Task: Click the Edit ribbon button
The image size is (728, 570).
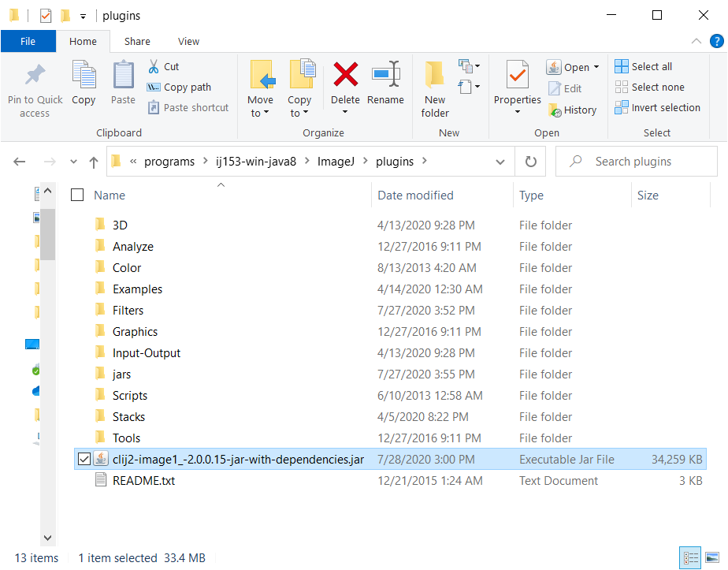Action: coord(565,88)
